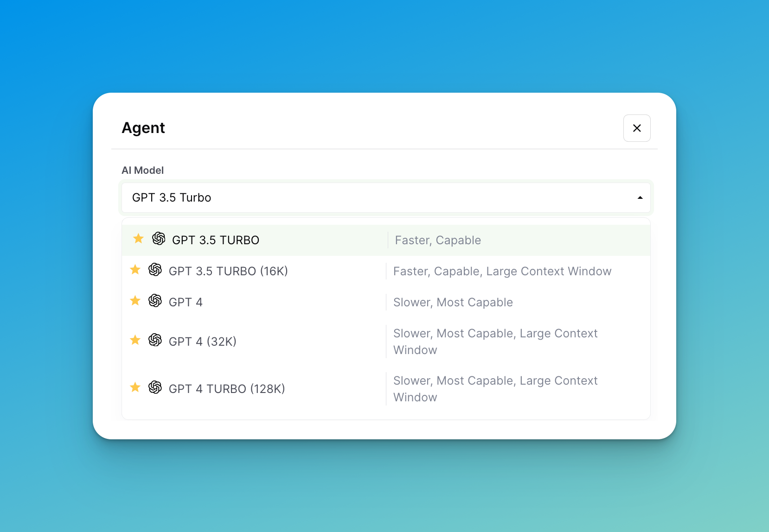769x532 pixels.
Task: Click the 'Slower, Most Capable' description text
Action: pos(453,303)
